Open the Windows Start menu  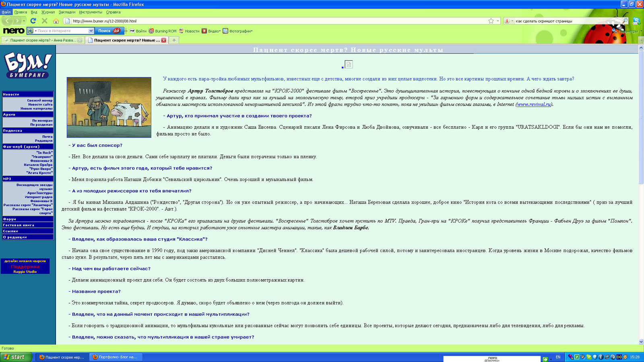[x=16, y=357]
